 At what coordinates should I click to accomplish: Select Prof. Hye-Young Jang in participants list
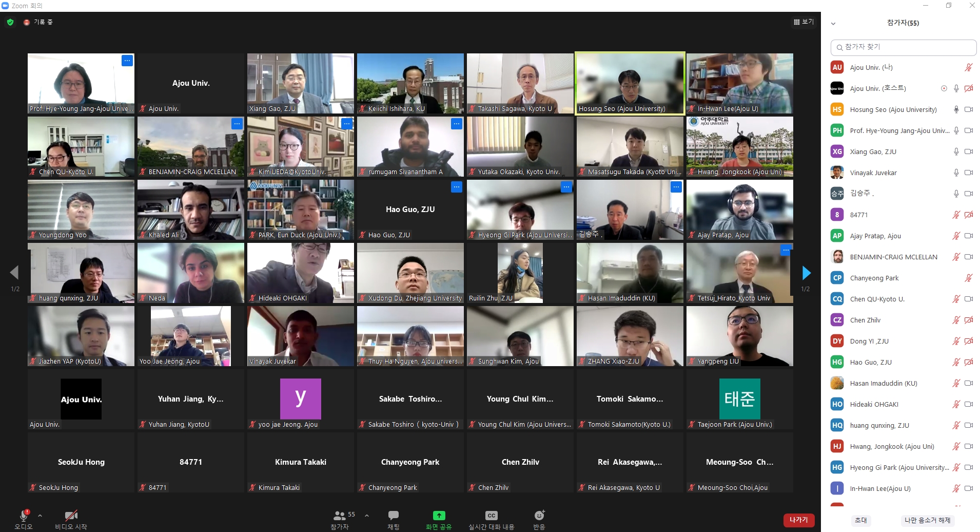(904, 130)
